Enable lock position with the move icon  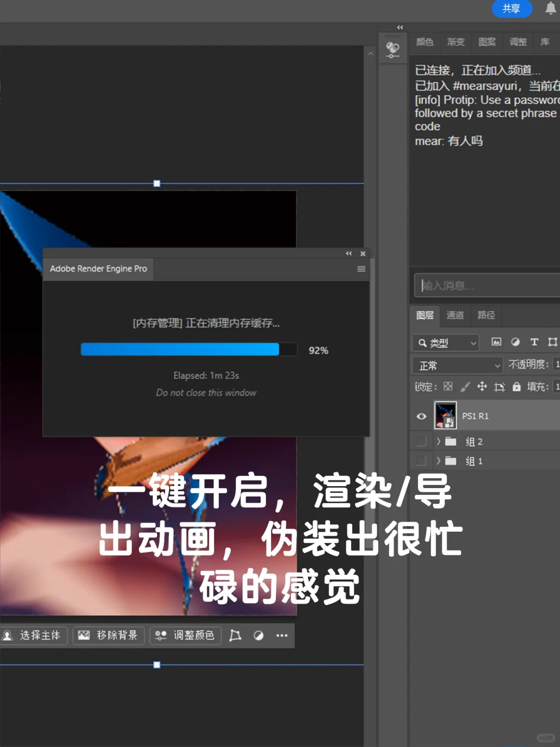coord(481,387)
